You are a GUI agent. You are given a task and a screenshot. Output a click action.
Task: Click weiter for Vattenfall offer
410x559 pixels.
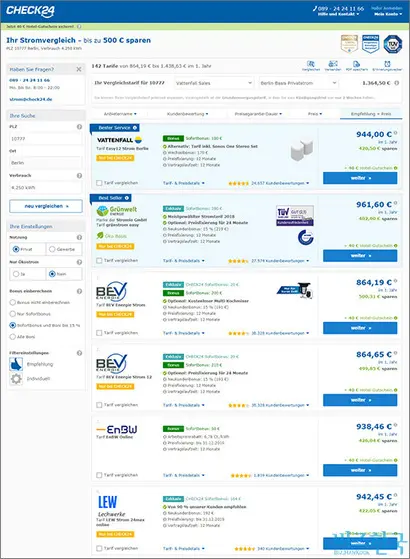pyautogui.click(x=360, y=178)
